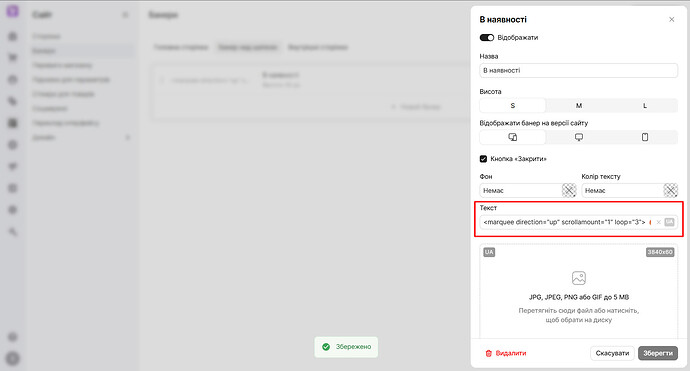Click the Зберегти button
The image size is (690, 371).
click(658, 353)
